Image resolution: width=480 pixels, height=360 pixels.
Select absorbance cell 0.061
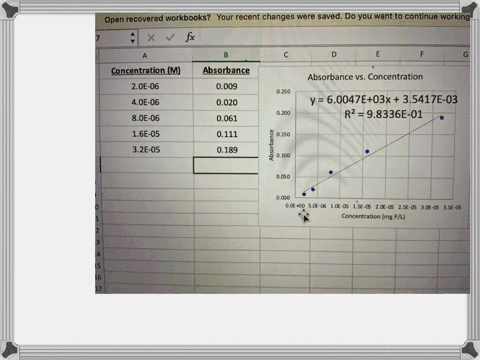227,118
